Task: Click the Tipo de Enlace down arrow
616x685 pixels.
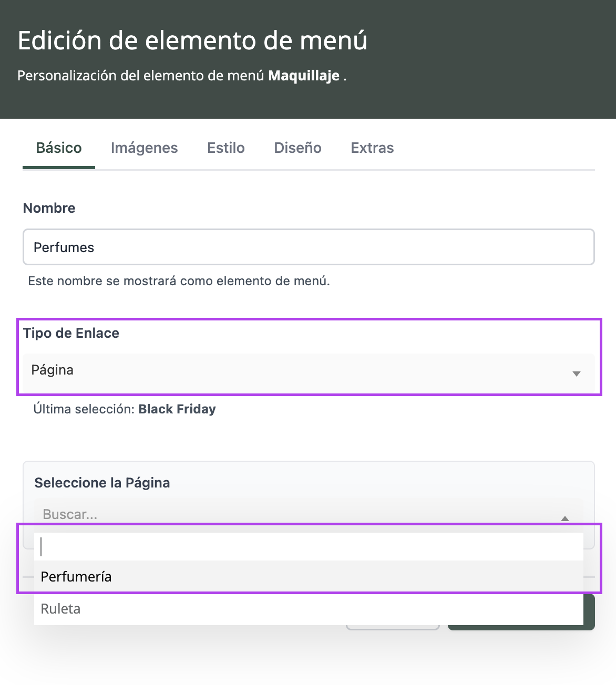Action: pyautogui.click(x=576, y=373)
